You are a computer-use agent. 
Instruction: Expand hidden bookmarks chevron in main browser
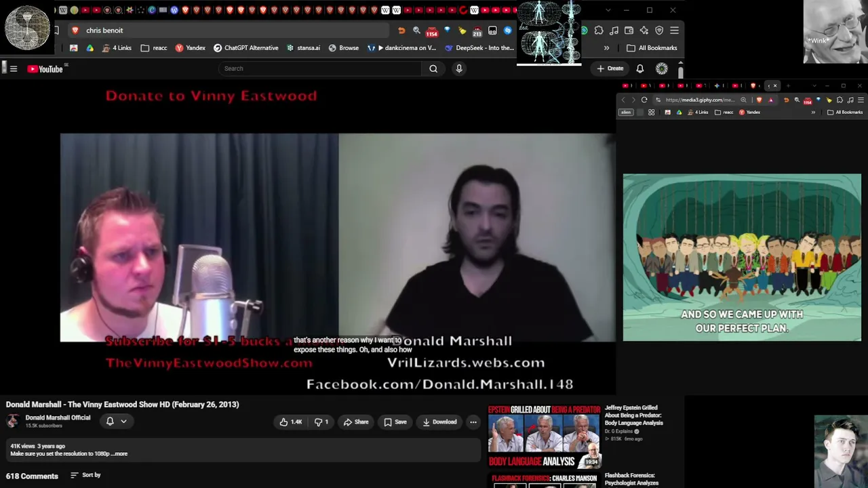click(x=606, y=48)
